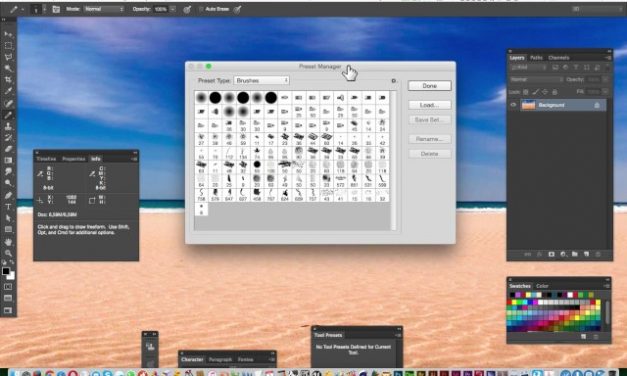Open the painting Mode dropdown in options bar
Image resolution: width=627 pixels, height=376 pixels.
pyautogui.click(x=104, y=9)
